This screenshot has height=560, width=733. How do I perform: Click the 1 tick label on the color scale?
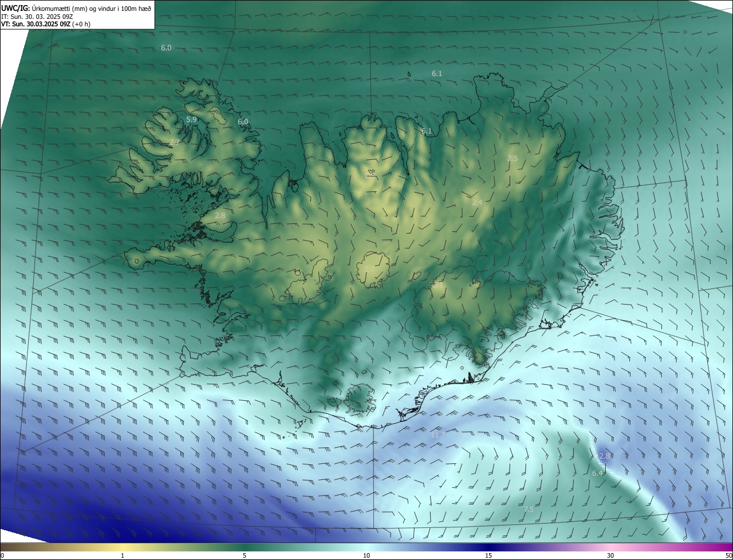(x=123, y=555)
